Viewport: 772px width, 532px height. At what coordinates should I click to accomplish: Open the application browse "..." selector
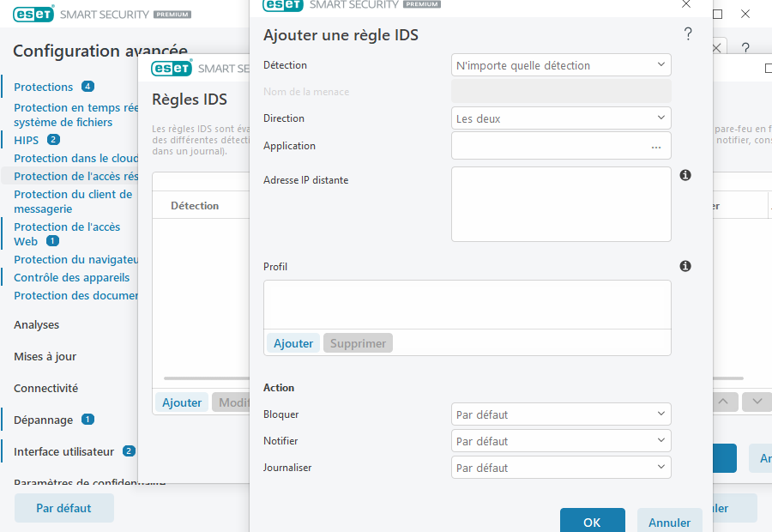[656, 146]
